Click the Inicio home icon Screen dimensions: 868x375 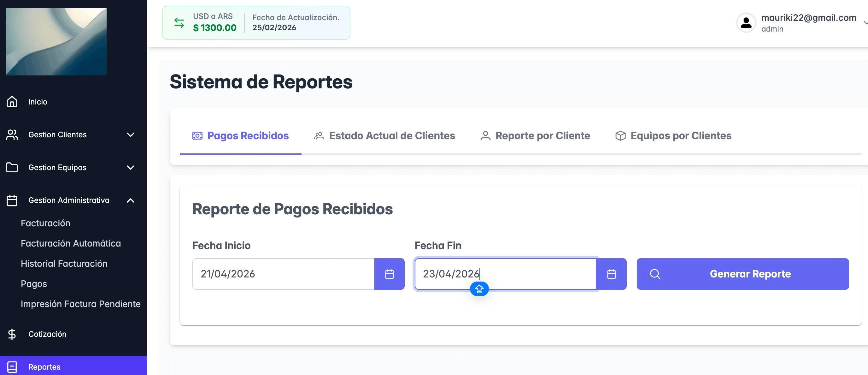[12, 102]
